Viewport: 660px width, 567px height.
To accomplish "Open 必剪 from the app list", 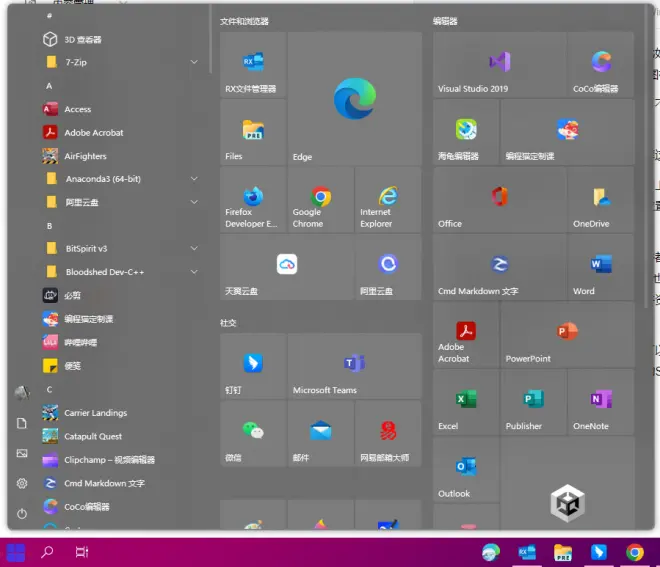I will tap(120, 295).
